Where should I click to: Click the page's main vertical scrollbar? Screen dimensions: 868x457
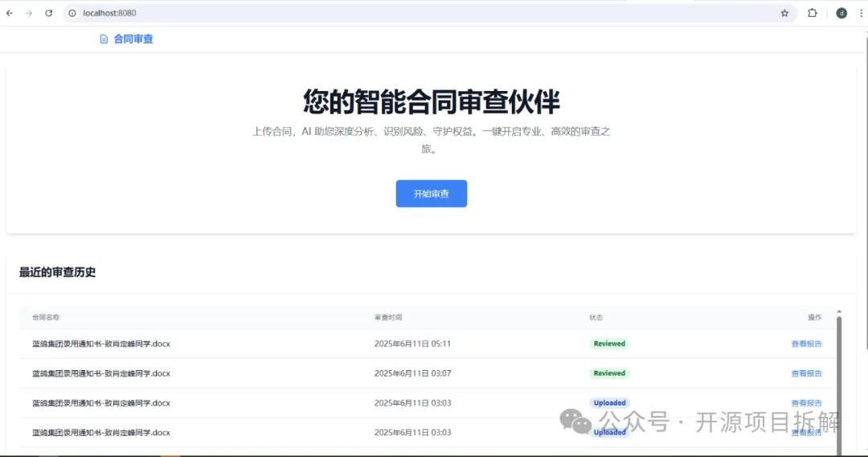pyautogui.click(x=866, y=191)
